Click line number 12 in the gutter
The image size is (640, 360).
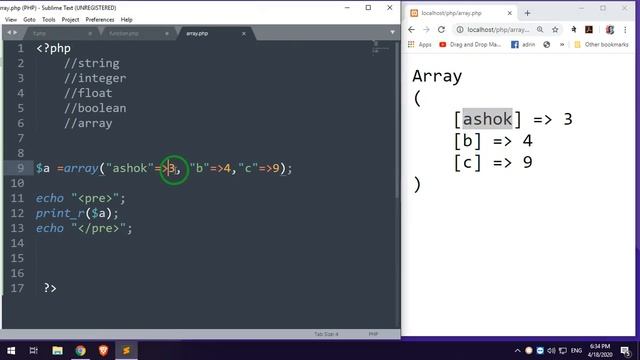(17, 213)
